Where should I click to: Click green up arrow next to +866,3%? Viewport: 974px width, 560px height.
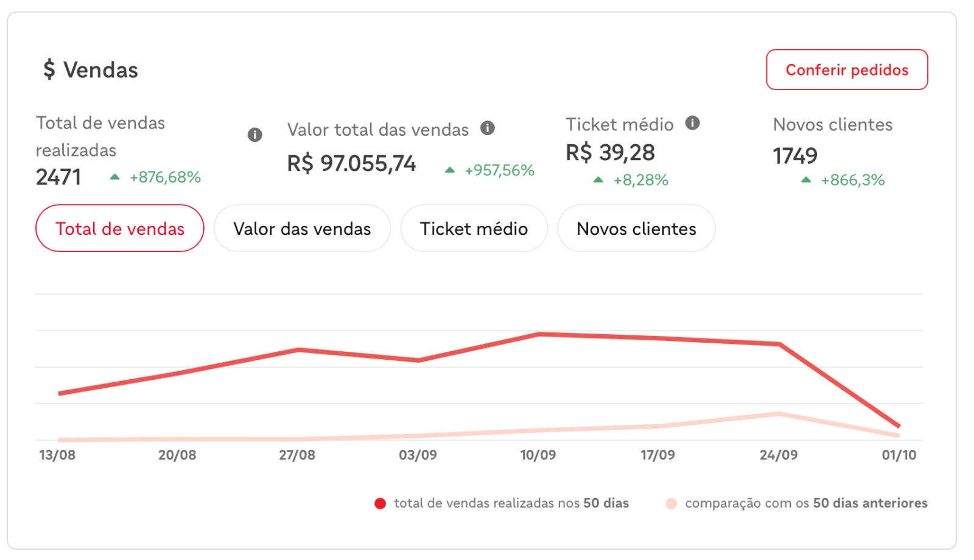806,180
